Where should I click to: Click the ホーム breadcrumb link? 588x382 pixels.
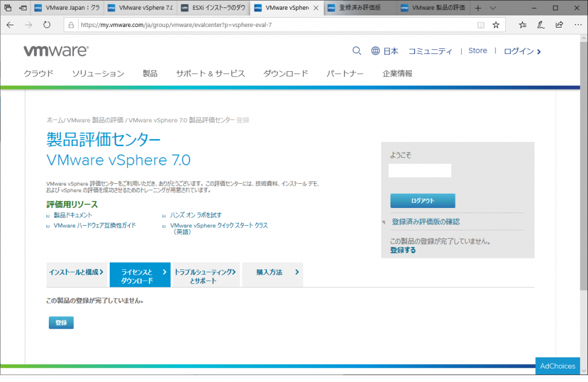tap(55, 120)
